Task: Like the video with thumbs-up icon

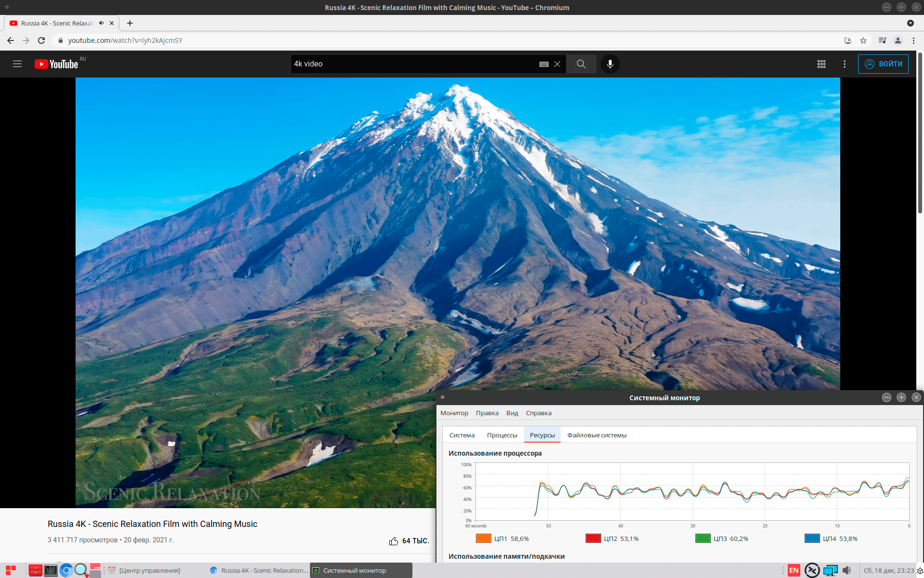Action: coord(394,541)
